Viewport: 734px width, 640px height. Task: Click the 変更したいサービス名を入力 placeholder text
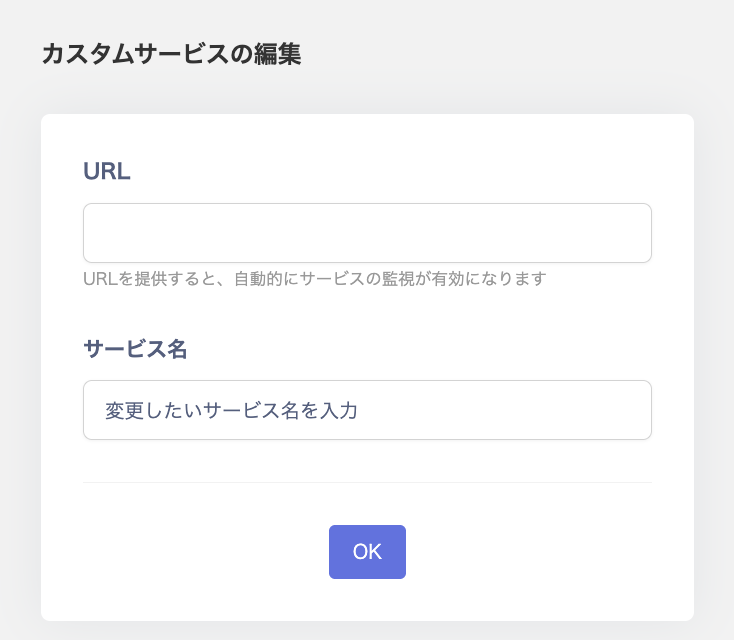click(x=231, y=410)
